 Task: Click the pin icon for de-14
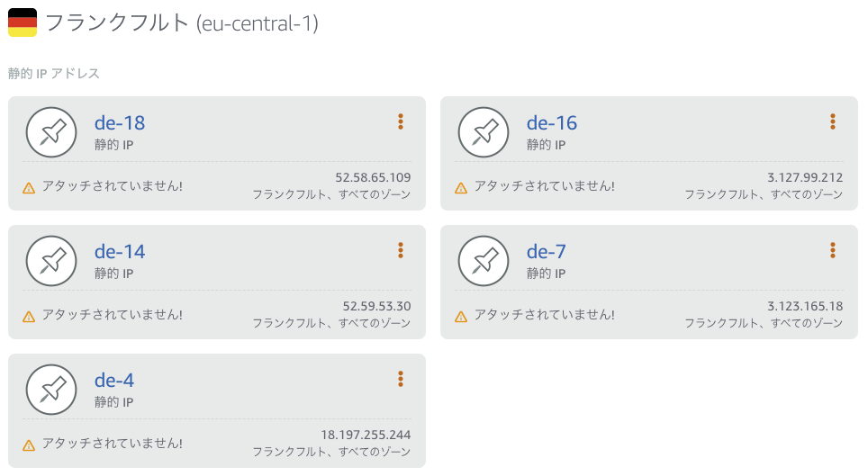click(x=52, y=262)
